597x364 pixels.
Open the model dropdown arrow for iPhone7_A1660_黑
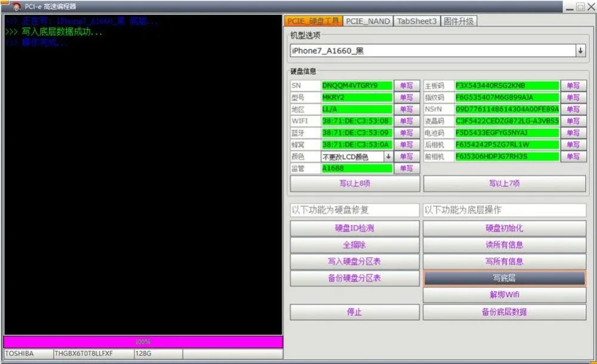(x=580, y=51)
